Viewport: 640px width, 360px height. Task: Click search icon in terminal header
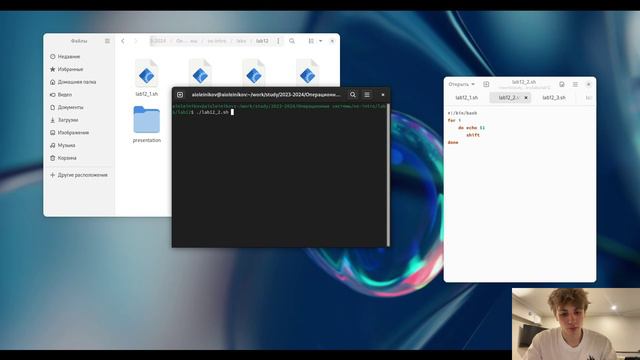coord(353,95)
